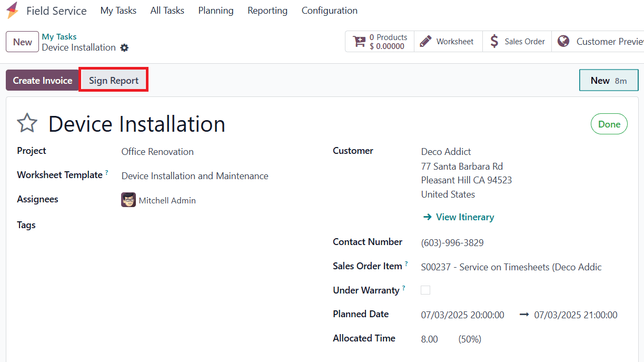Click the dollar sign Sales Order icon
This screenshot has width=644, height=362.
coord(494,42)
